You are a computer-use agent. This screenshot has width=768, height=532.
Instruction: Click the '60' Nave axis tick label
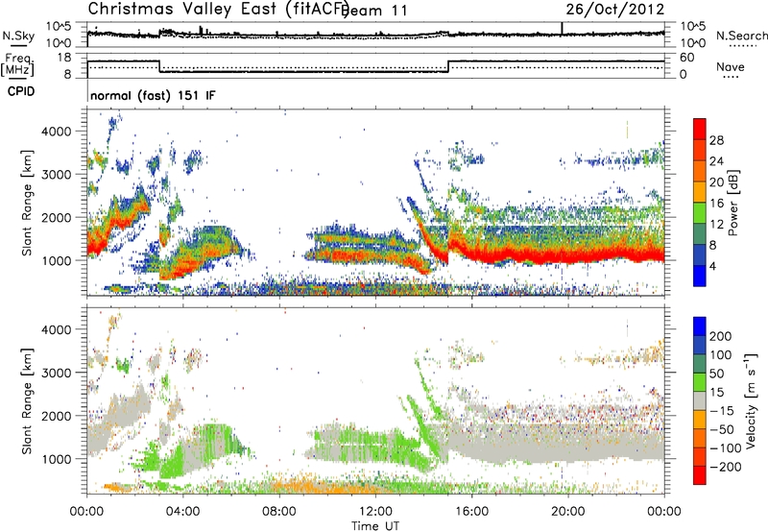click(x=687, y=58)
